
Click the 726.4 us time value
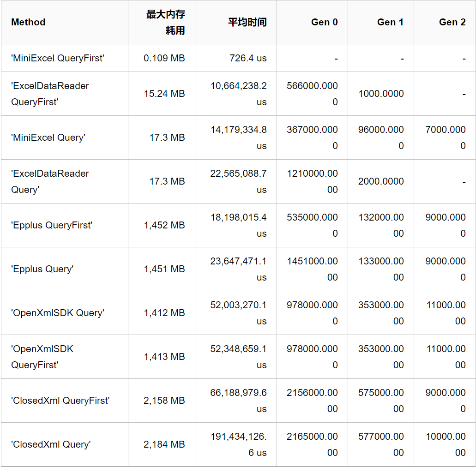(248, 58)
